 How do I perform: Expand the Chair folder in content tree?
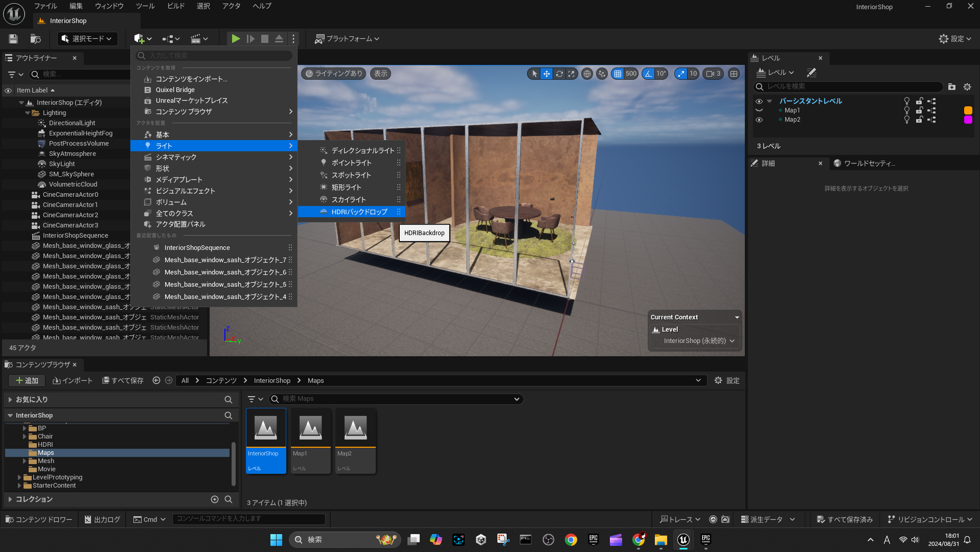pyautogui.click(x=25, y=436)
